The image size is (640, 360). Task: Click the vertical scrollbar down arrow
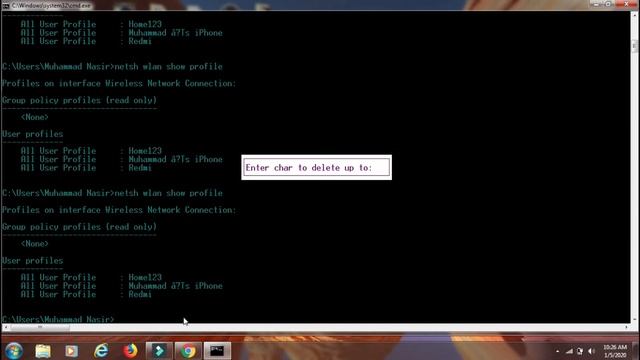click(635, 320)
